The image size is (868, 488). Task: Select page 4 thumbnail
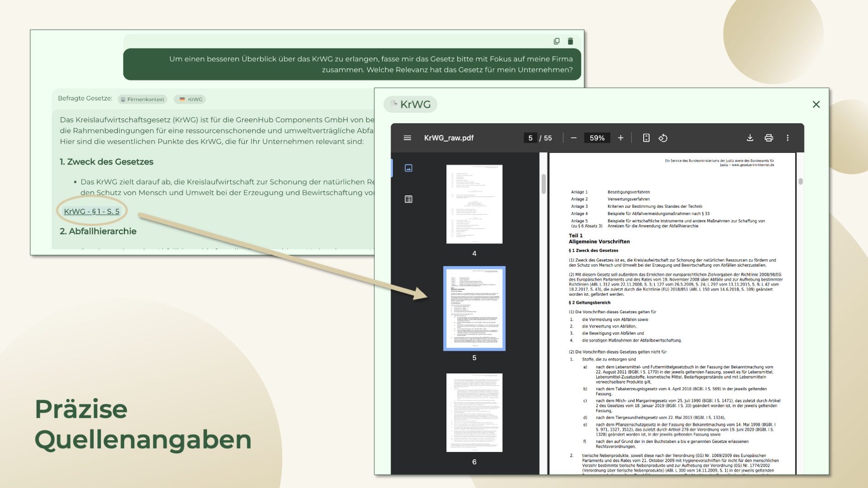click(x=474, y=204)
